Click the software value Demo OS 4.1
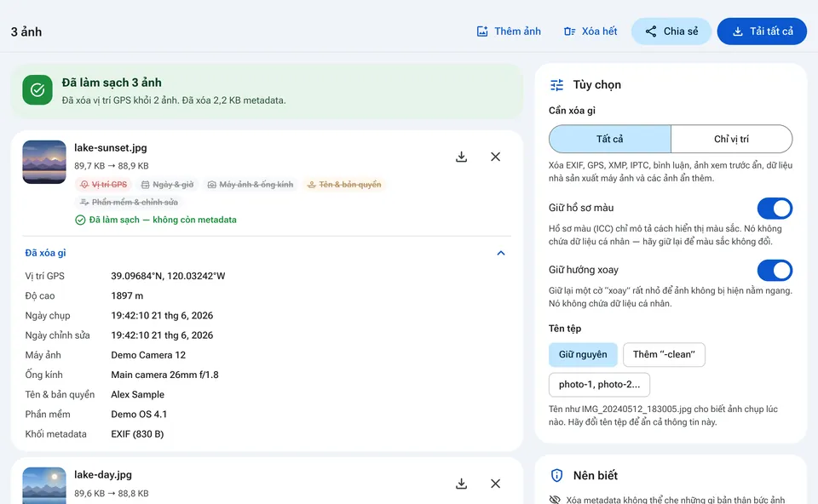Viewport: 818px width, 504px height. click(x=139, y=415)
